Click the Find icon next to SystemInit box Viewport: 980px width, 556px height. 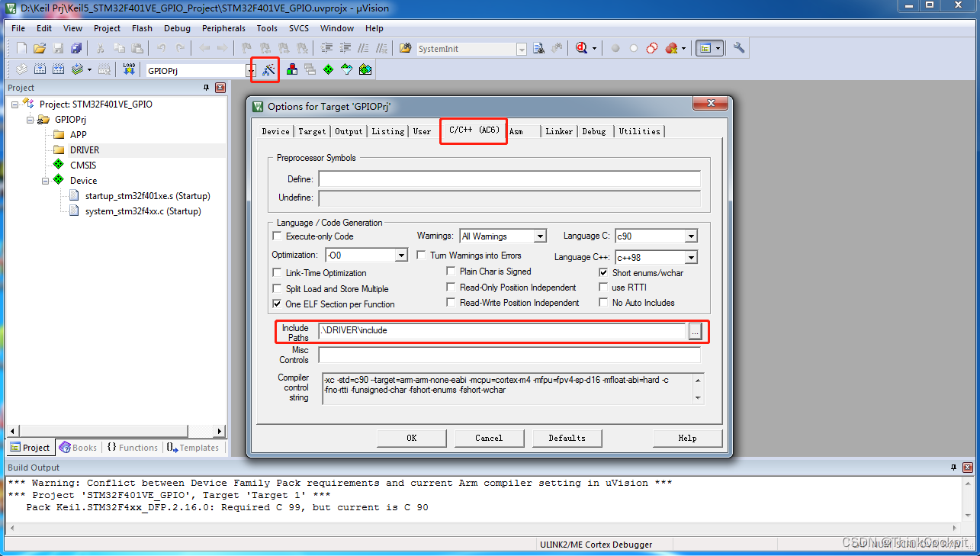[538, 48]
